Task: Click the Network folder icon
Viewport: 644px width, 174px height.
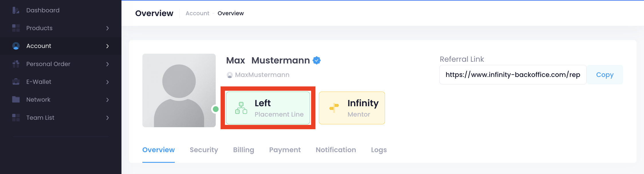Action: click(16, 100)
